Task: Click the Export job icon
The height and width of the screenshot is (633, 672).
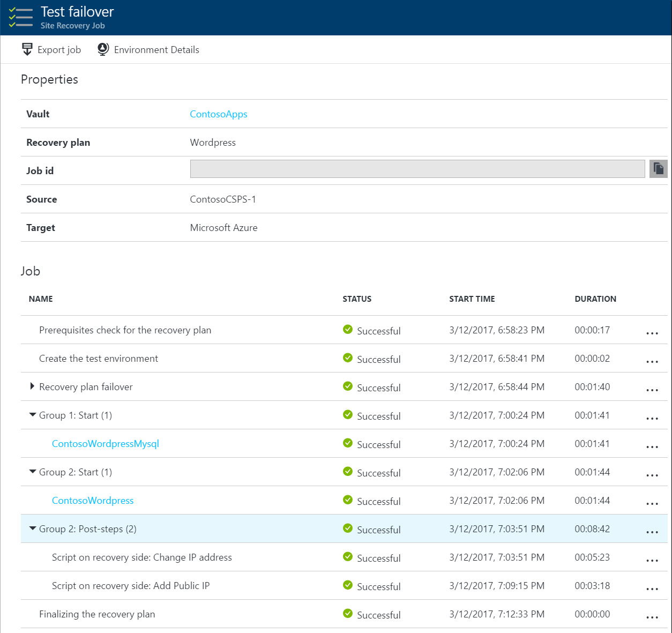Action: tap(27, 49)
